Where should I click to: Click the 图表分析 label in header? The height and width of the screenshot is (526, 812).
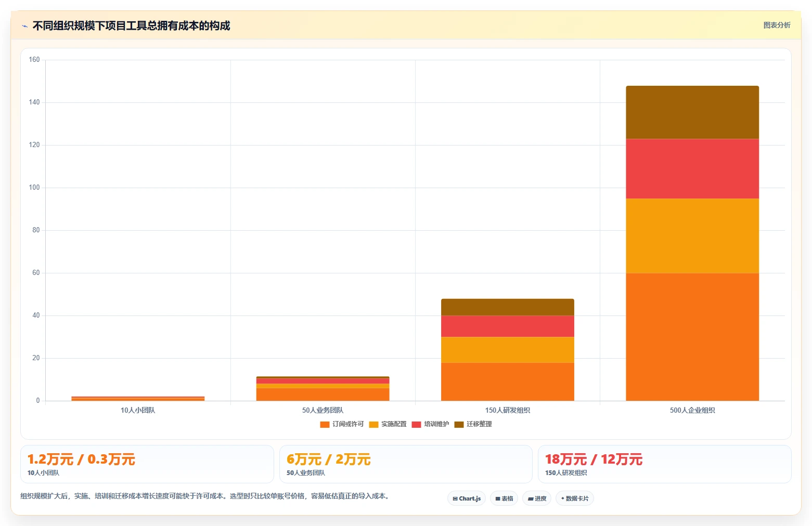pos(777,25)
